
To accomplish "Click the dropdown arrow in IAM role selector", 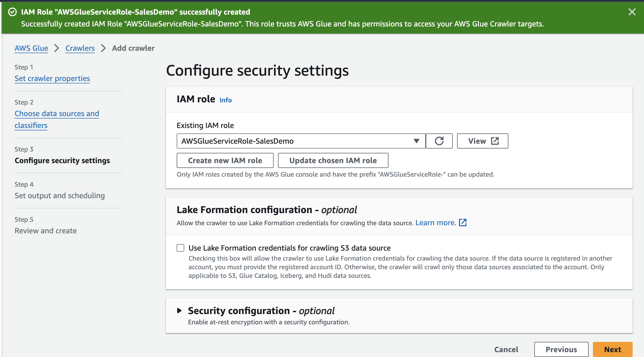I will [416, 141].
